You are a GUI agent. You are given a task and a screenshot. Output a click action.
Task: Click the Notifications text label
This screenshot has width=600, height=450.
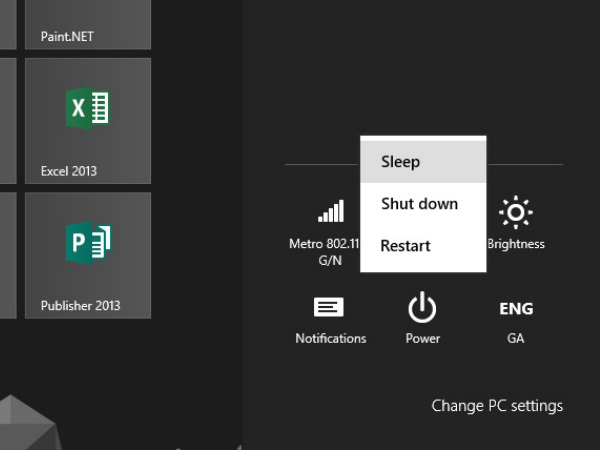point(330,339)
